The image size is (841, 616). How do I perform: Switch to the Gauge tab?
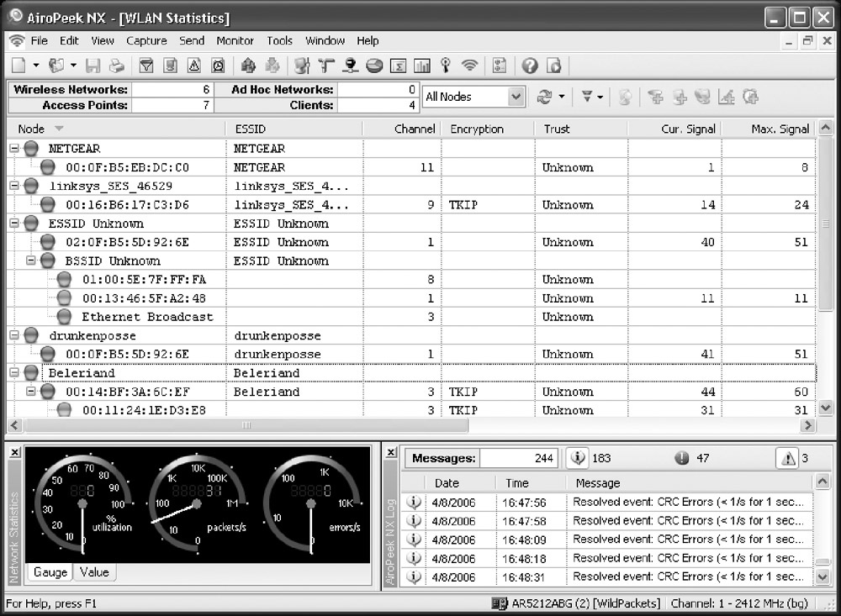point(50,572)
